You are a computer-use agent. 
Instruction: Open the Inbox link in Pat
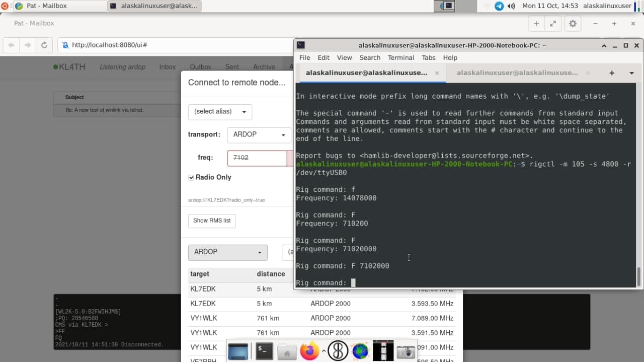pyautogui.click(x=168, y=67)
